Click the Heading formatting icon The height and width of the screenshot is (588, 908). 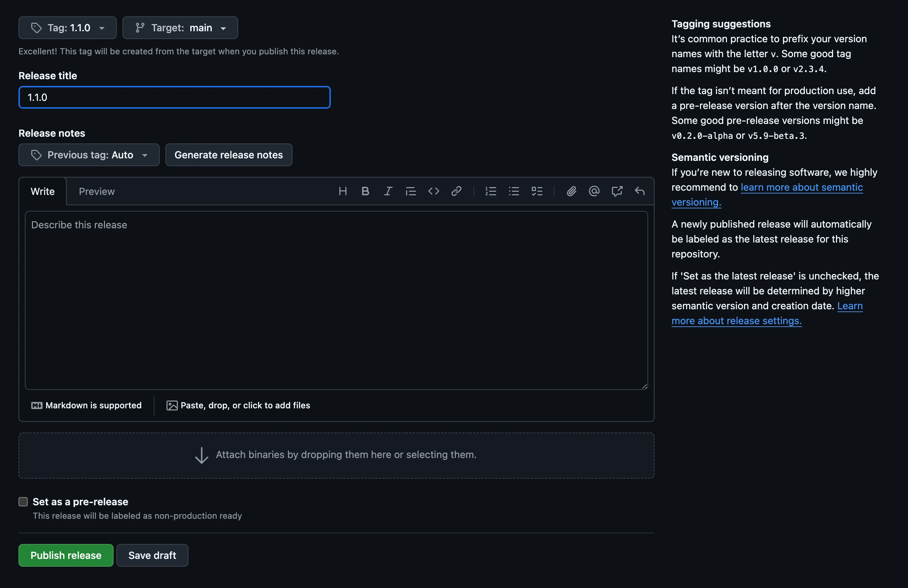(343, 191)
